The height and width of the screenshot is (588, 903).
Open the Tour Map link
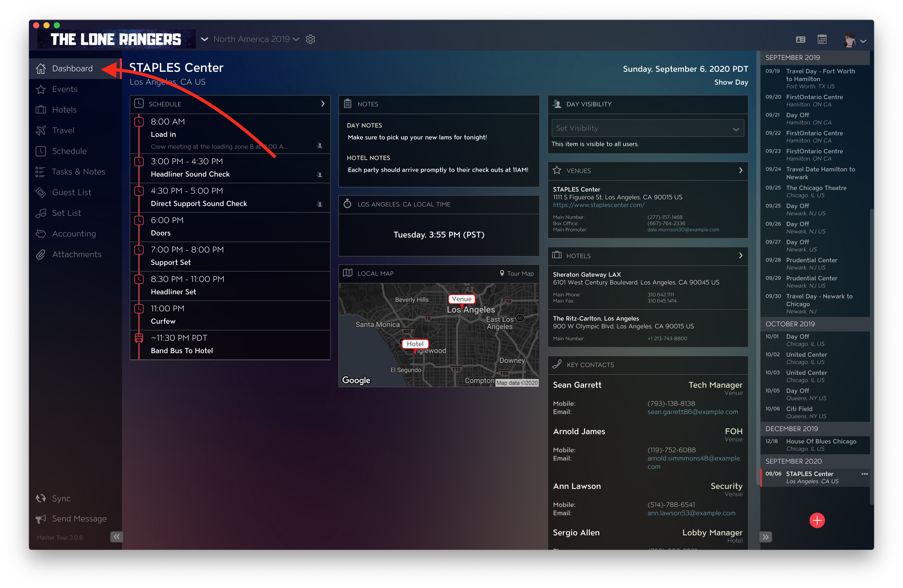pos(516,273)
